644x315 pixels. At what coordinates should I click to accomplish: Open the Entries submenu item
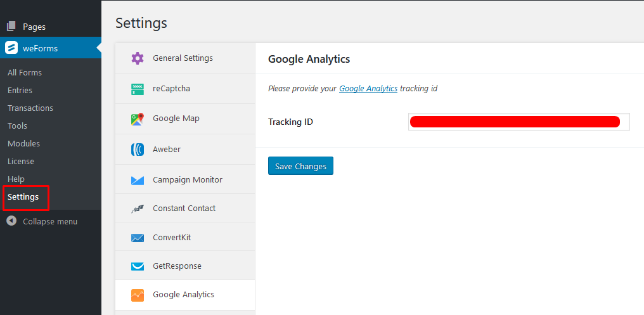point(20,91)
